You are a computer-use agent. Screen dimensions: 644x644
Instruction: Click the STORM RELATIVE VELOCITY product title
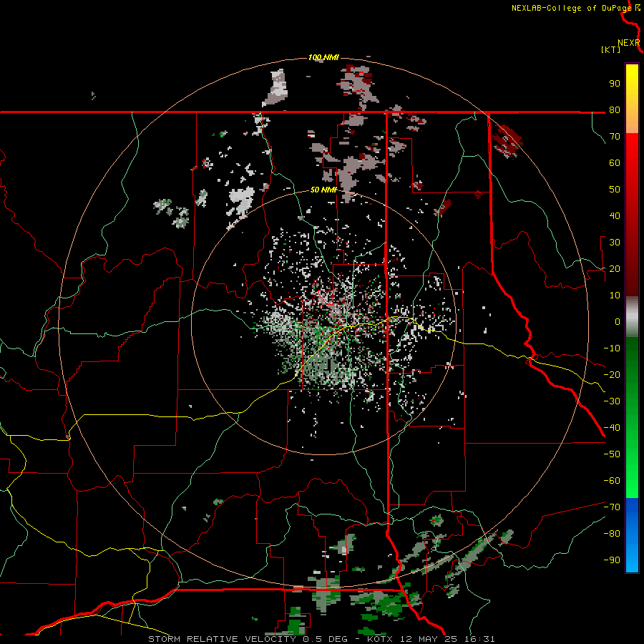(222, 639)
